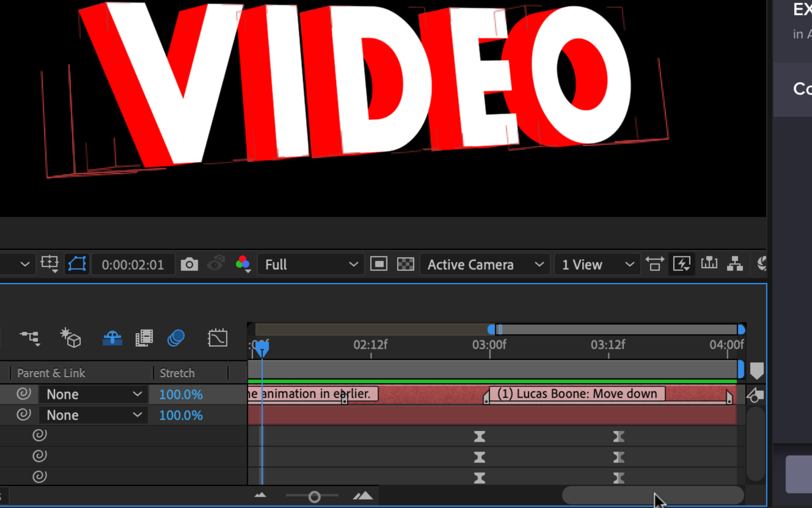Click the zoom out timeline mountain icon

click(x=260, y=495)
